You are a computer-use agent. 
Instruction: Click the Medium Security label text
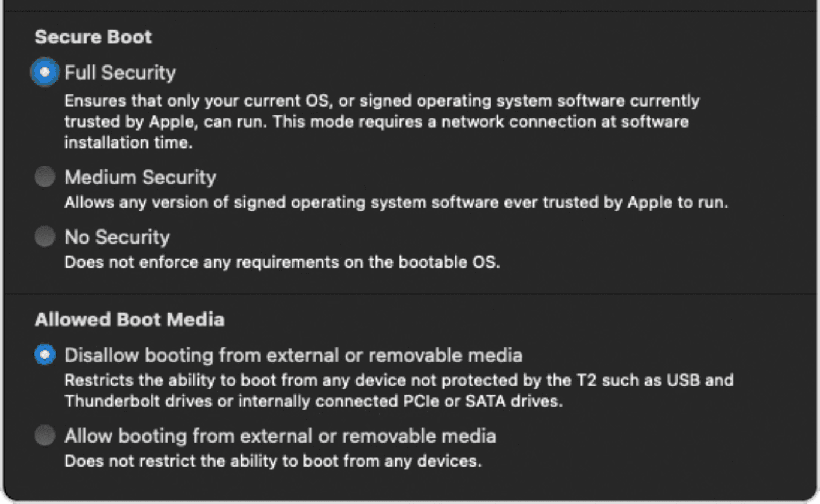pyautogui.click(x=140, y=177)
